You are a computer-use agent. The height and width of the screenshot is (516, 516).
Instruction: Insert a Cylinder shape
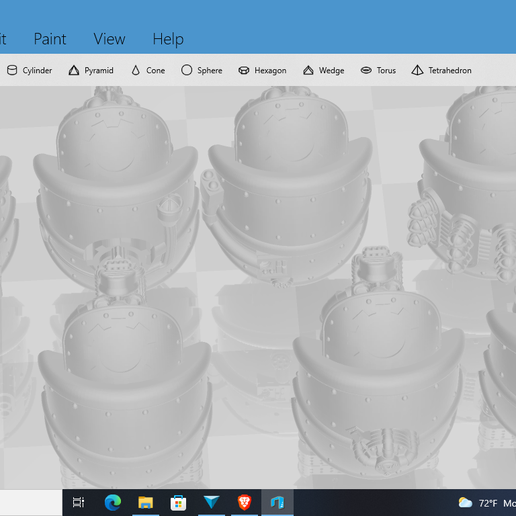(29, 70)
